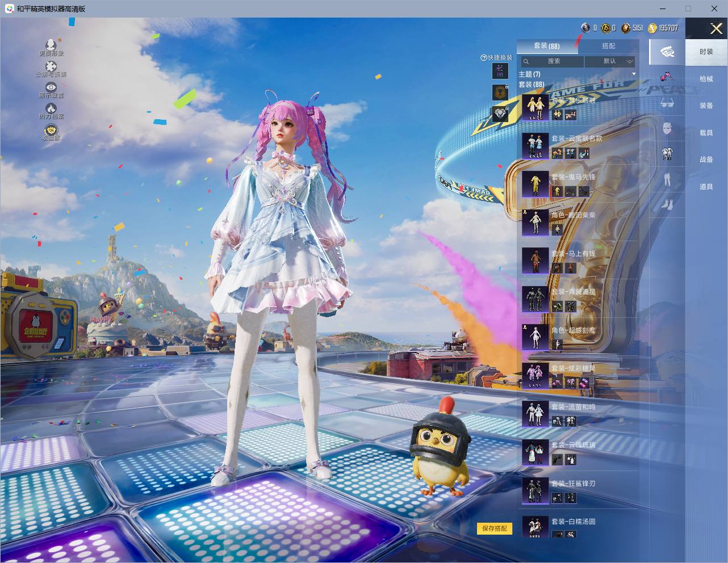Close the wardrobe with the X button

[x=716, y=28]
